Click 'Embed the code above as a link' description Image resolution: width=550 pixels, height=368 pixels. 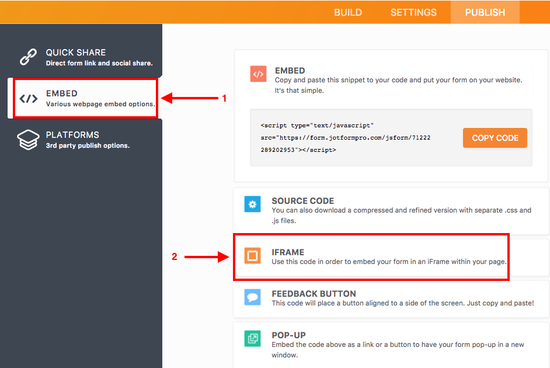pos(398,350)
